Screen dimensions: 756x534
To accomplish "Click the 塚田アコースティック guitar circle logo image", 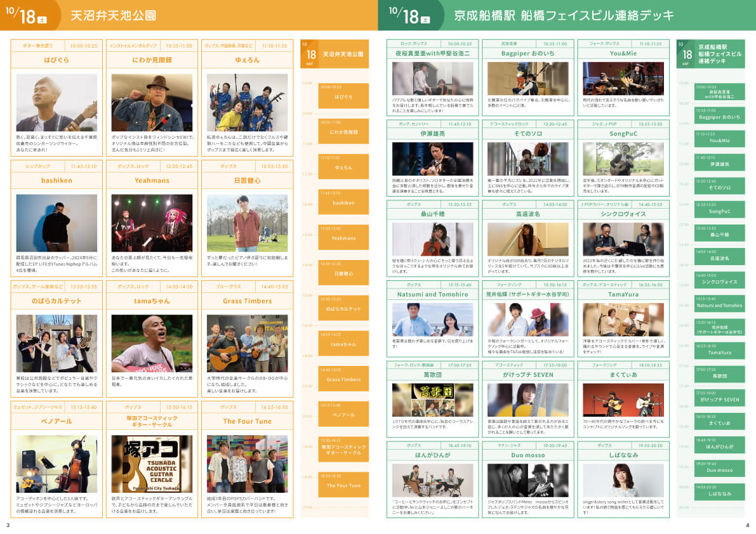I will tap(152, 464).
